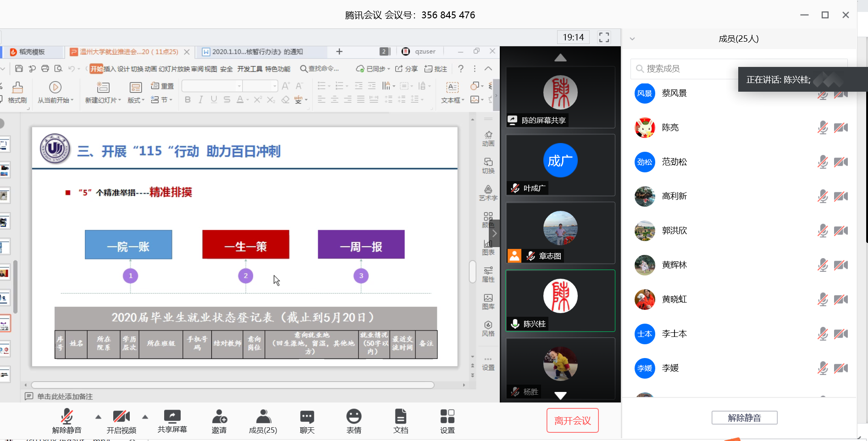Enter full screen via the expand icon
The width and height of the screenshot is (868, 441).
604,38
